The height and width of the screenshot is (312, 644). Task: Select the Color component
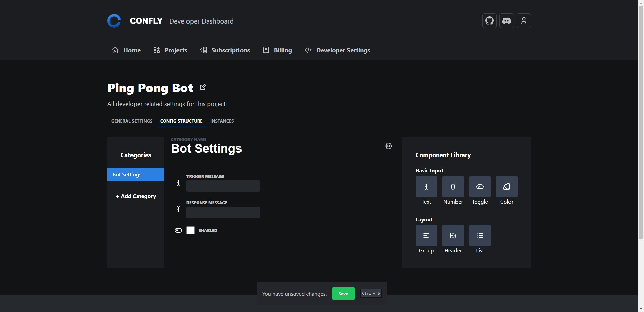point(506,187)
